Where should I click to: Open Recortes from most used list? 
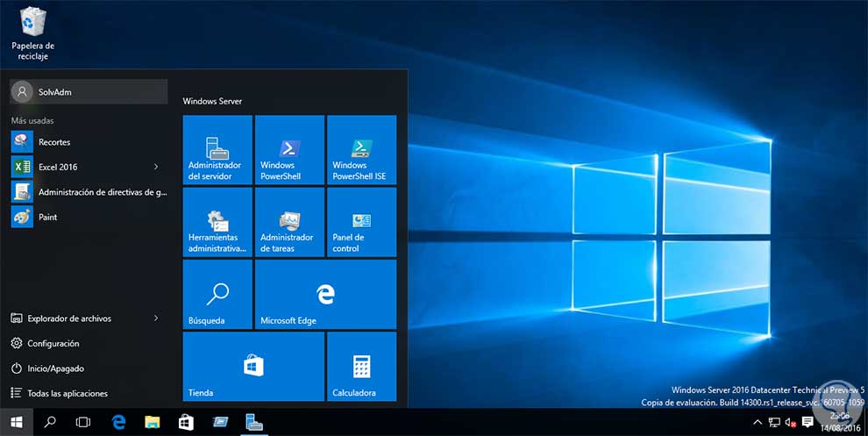[89, 142]
